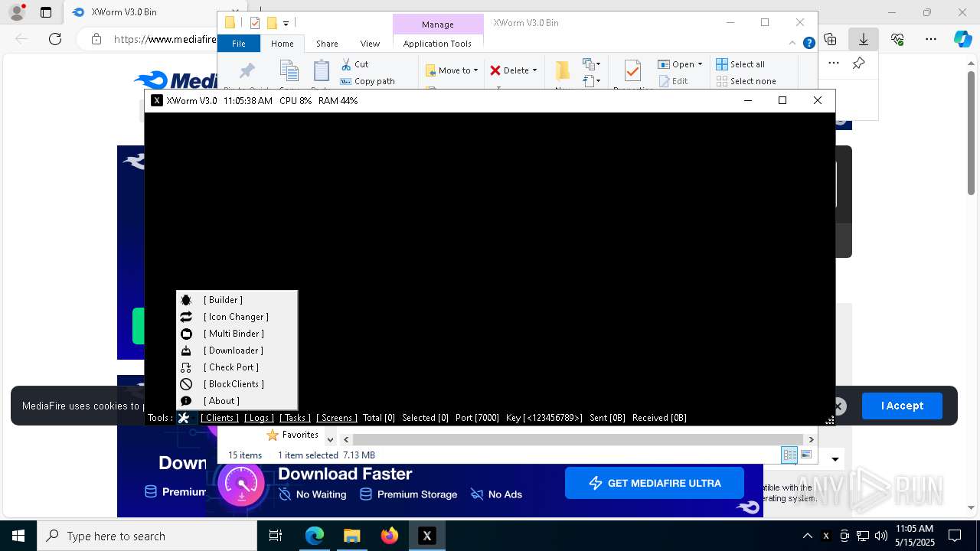Open the Edge downloads icon
Screen dimensions: 980x551
click(x=864, y=39)
